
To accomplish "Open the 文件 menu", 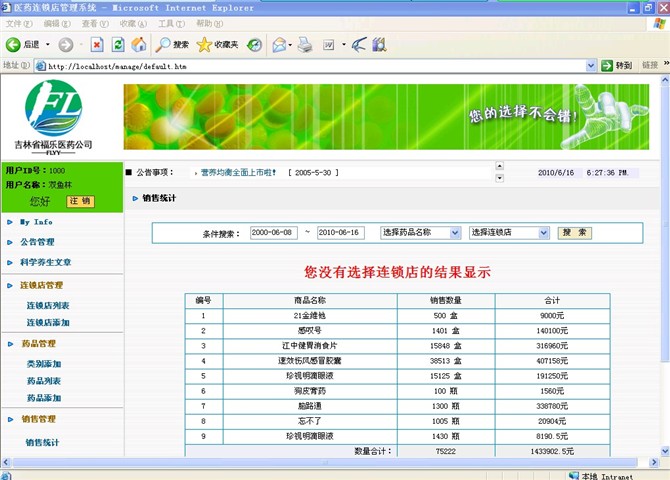I will click(19, 24).
